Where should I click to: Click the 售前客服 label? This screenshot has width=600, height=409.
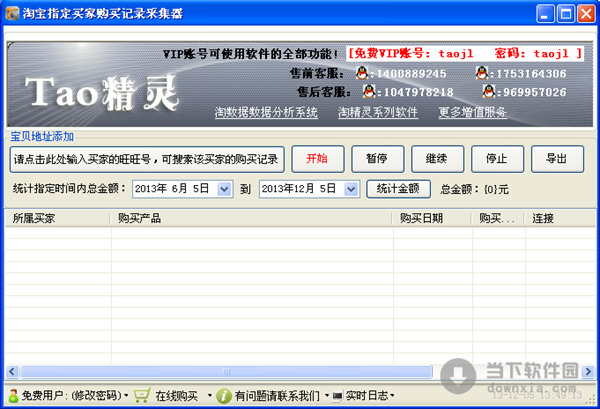click(316, 73)
